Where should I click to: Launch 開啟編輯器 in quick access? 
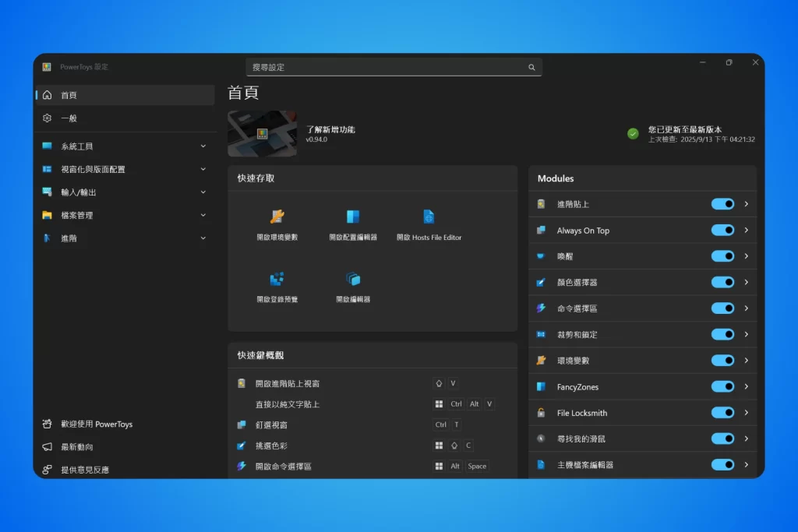[x=352, y=285]
